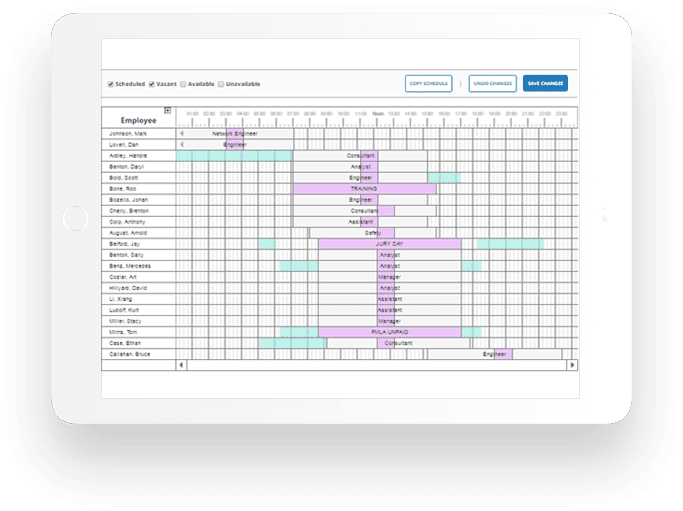Click left arrow on Network Engineer shift
Image resolution: width=683 pixels, height=511 pixels.
(x=182, y=134)
